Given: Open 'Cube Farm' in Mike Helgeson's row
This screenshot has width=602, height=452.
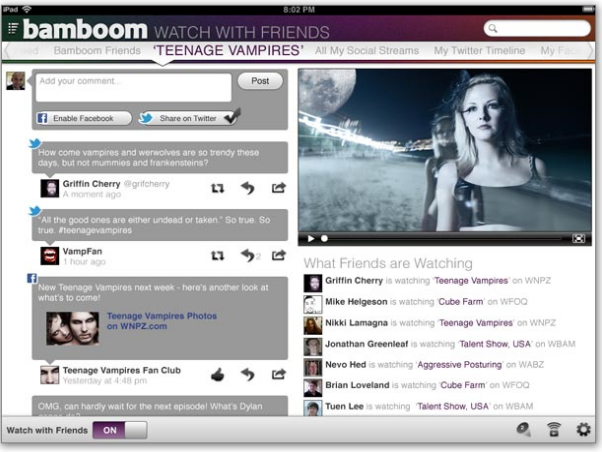Looking at the screenshot, I should [461, 302].
